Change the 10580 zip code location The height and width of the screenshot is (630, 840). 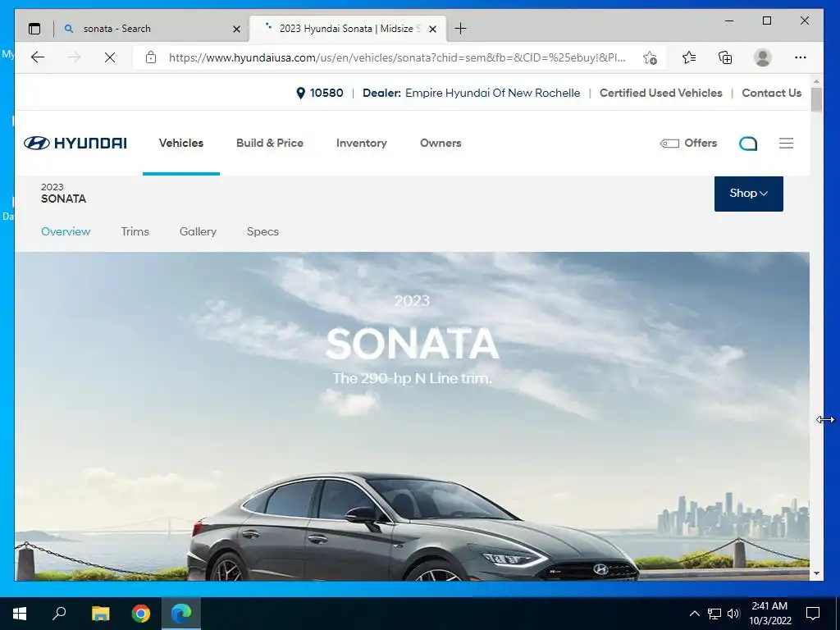tap(320, 94)
